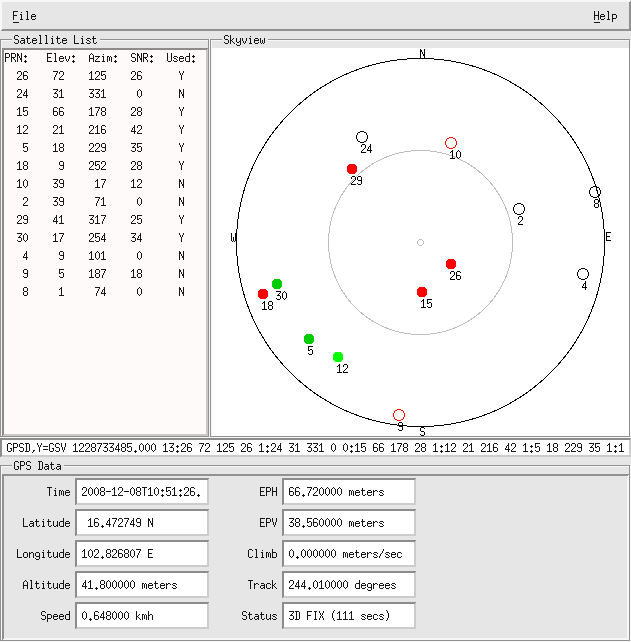Click PRN 4 row's azimuth 101
Viewport: 631px width, 642px height.
click(97, 256)
